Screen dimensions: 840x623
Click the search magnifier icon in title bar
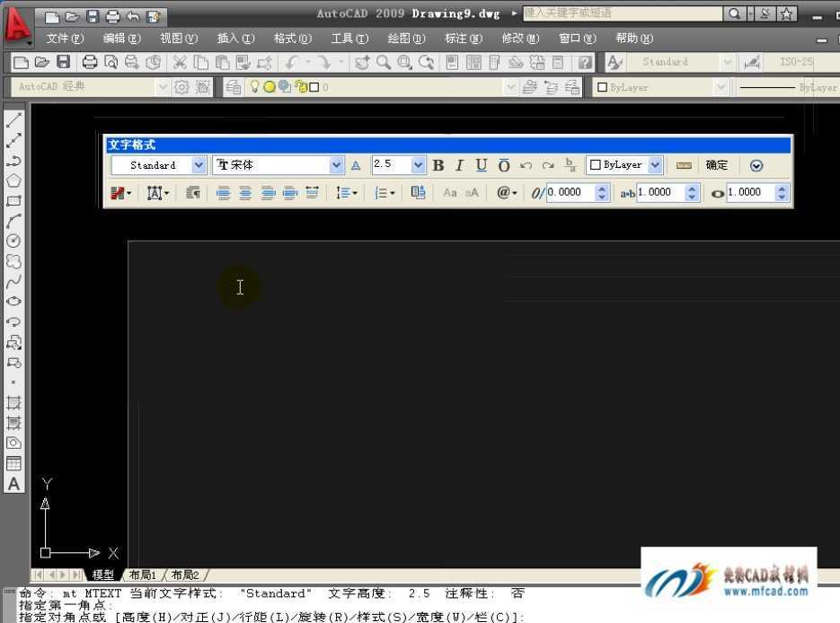point(735,13)
